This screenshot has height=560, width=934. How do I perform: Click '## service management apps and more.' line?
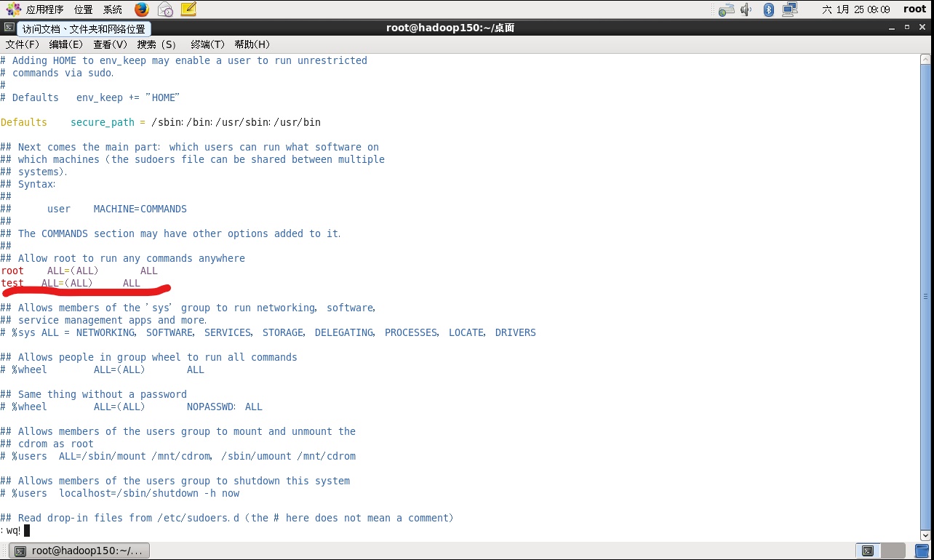pyautogui.click(x=103, y=320)
